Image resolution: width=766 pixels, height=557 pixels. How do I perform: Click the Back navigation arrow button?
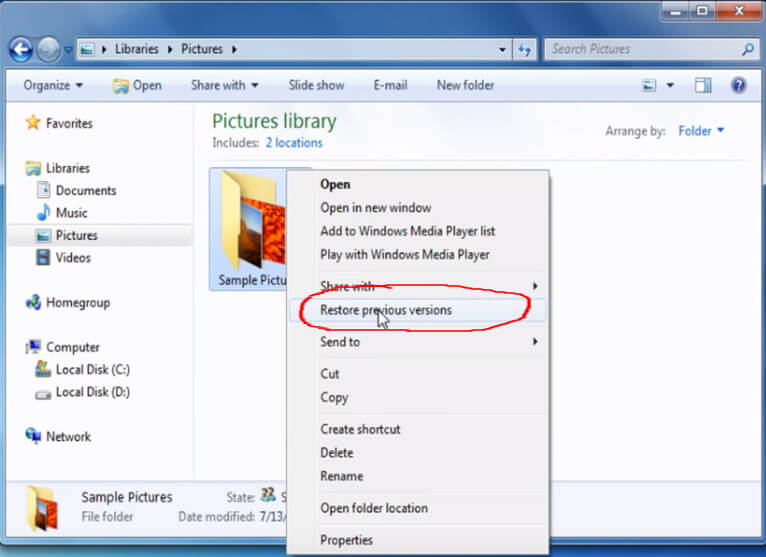click(21, 49)
